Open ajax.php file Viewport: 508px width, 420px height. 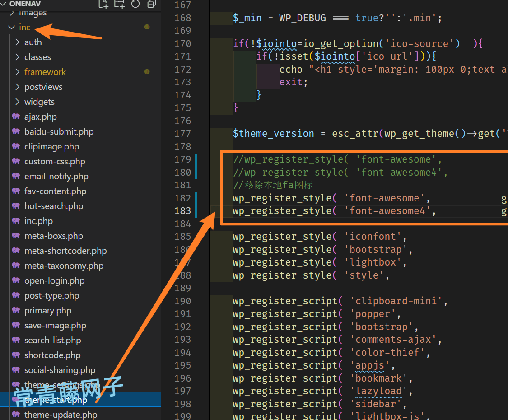(x=41, y=117)
